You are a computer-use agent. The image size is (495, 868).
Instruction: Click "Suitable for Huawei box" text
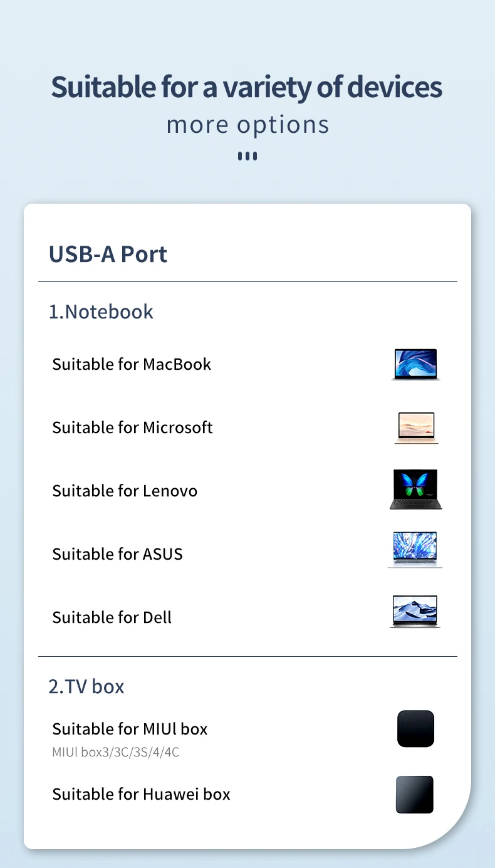point(141,794)
